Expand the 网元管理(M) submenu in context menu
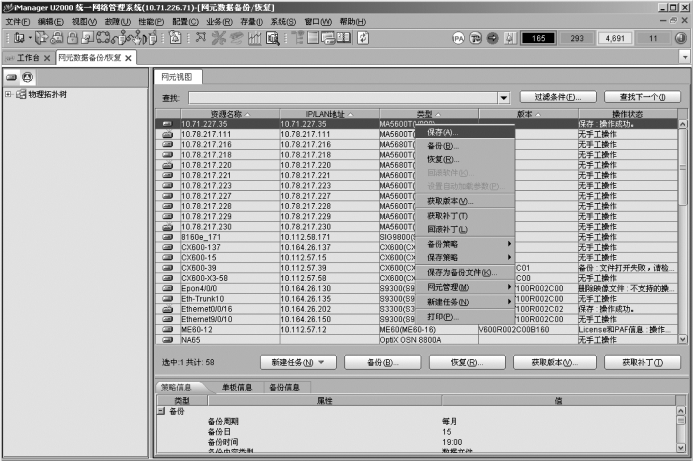 pos(465,287)
